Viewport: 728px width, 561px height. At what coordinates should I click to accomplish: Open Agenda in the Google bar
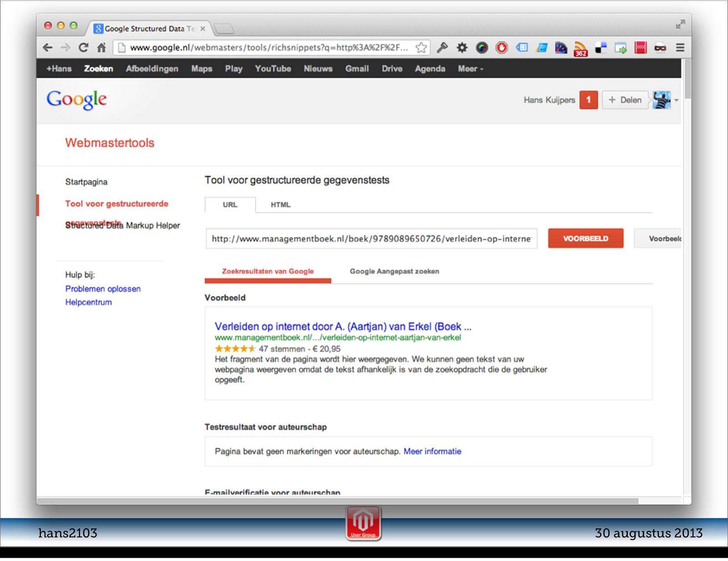430,69
